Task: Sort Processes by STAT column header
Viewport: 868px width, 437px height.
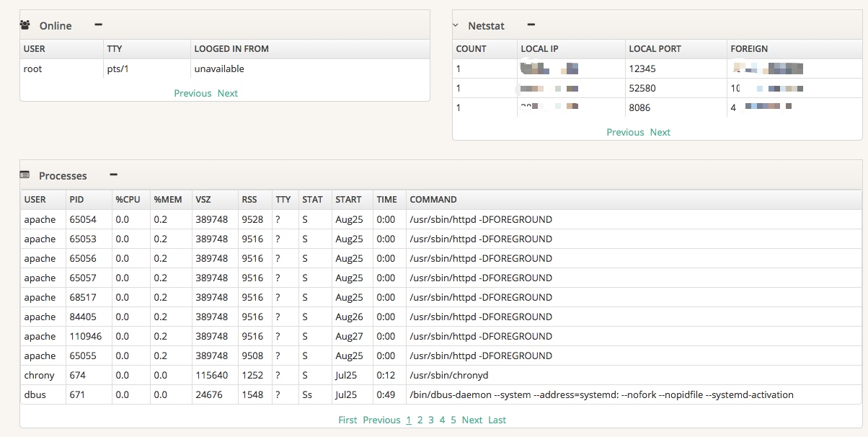Action: pyautogui.click(x=314, y=200)
